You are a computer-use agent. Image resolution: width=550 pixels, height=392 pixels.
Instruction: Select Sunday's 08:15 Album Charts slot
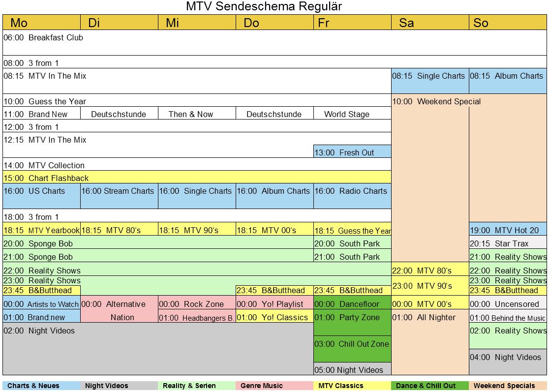(x=508, y=81)
